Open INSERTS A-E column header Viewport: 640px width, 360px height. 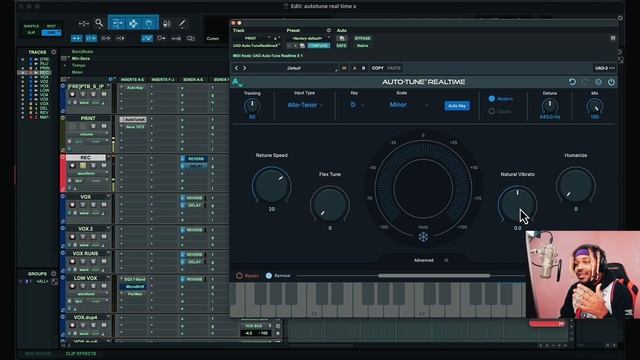pos(133,80)
